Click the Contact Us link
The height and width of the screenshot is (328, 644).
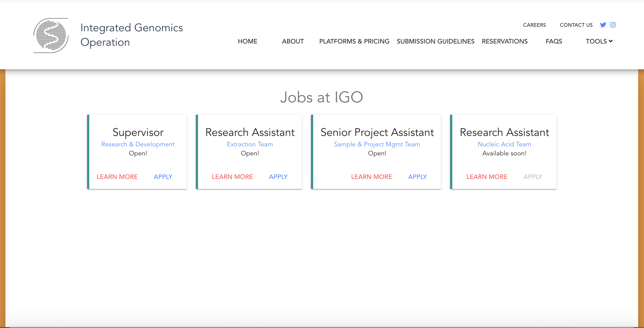click(576, 25)
